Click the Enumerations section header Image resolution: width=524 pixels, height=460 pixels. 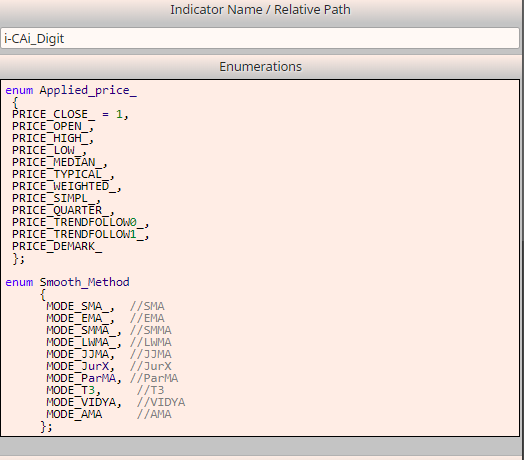pos(261,67)
